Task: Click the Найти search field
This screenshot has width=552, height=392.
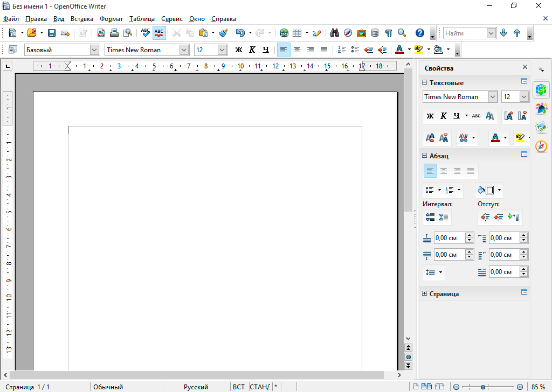Action: coord(464,33)
